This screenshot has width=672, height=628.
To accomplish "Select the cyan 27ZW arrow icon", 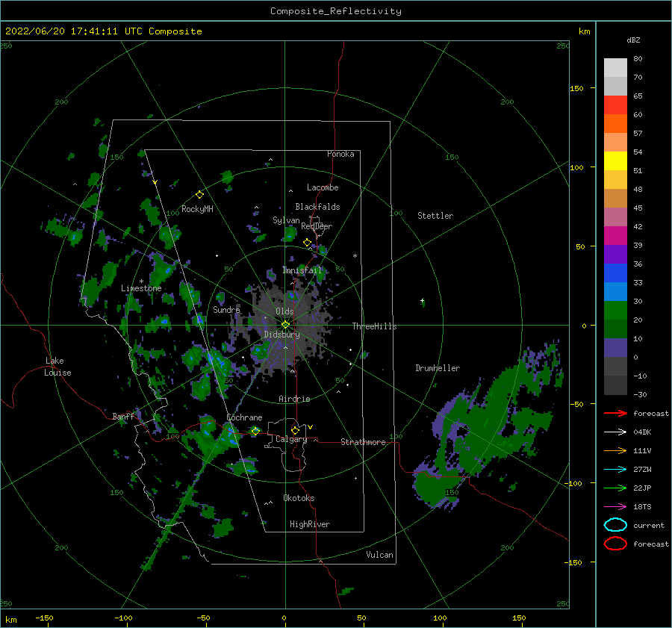I will 615,470.
